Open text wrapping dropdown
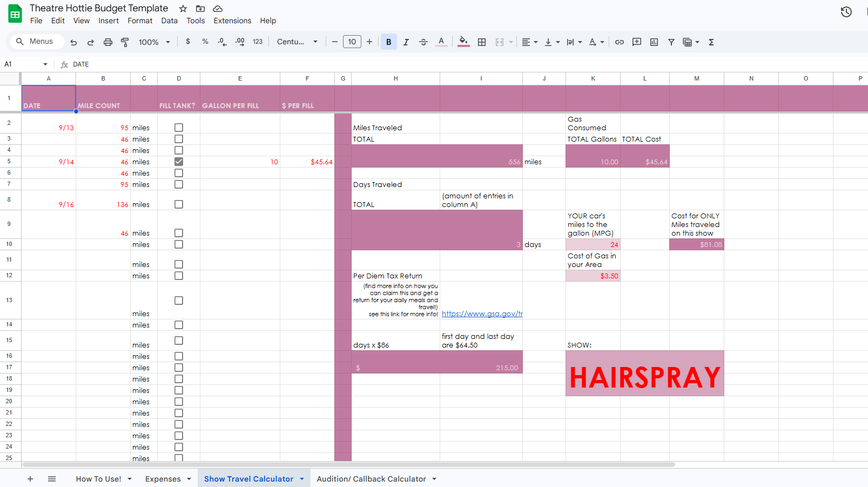This screenshot has width=868, height=487. [574, 42]
